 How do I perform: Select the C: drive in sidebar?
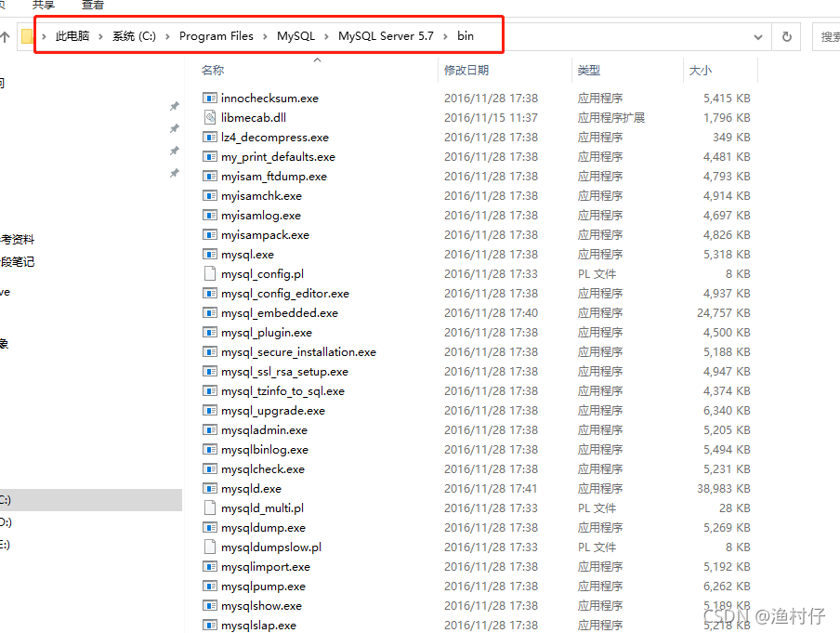click(x=91, y=499)
